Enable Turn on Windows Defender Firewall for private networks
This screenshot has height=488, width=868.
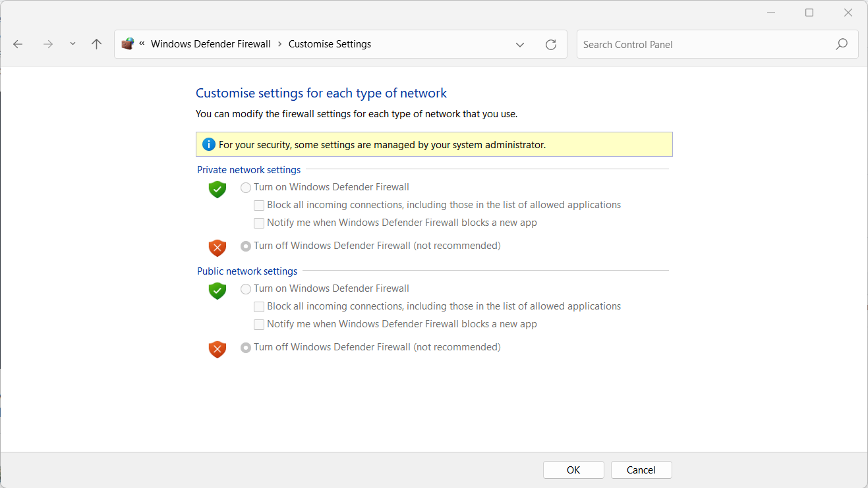point(246,187)
